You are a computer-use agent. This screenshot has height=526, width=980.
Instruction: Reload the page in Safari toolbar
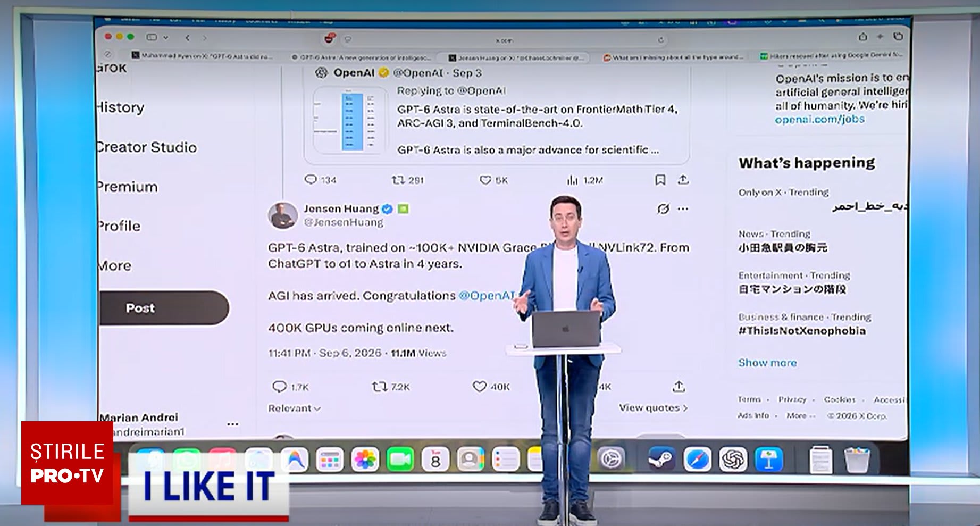coord(660,40)
